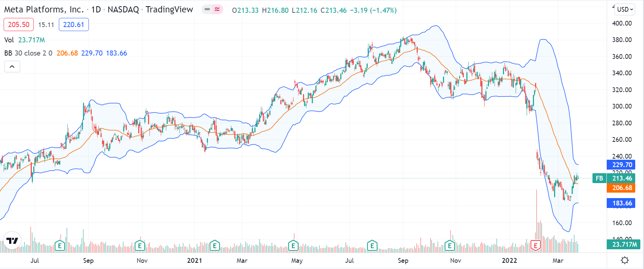Click the 1D interval label in title
The height and width of the screenshot is (269, 644).
[96, 10]
